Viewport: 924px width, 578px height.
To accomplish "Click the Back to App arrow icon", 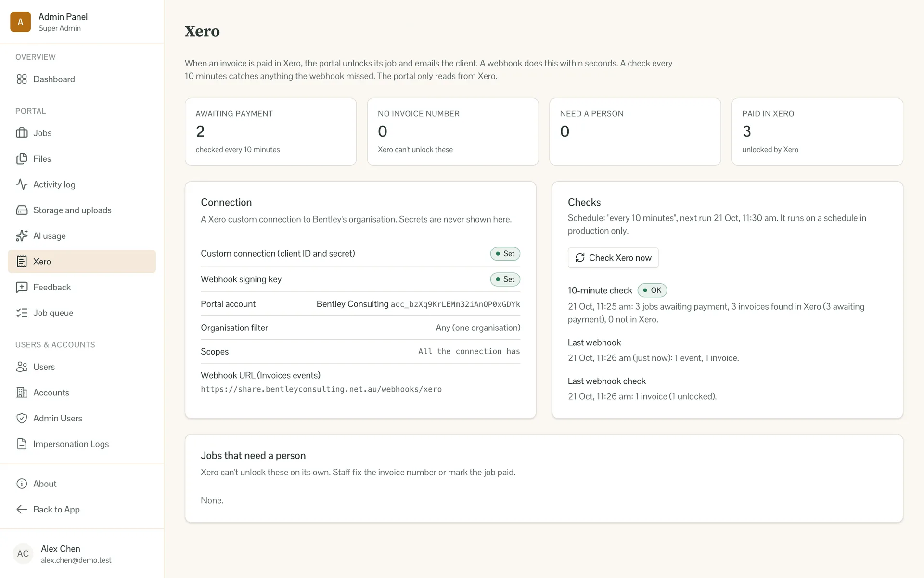I will 22,509.
